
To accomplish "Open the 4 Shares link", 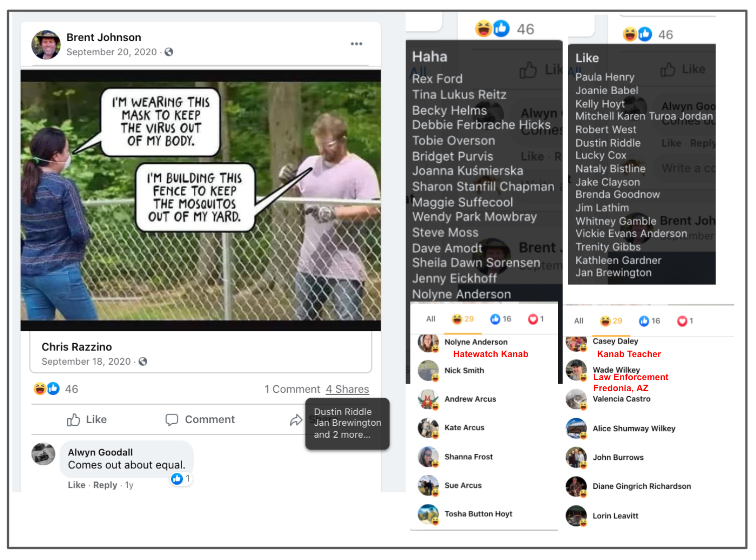I will tap(347, 389).
